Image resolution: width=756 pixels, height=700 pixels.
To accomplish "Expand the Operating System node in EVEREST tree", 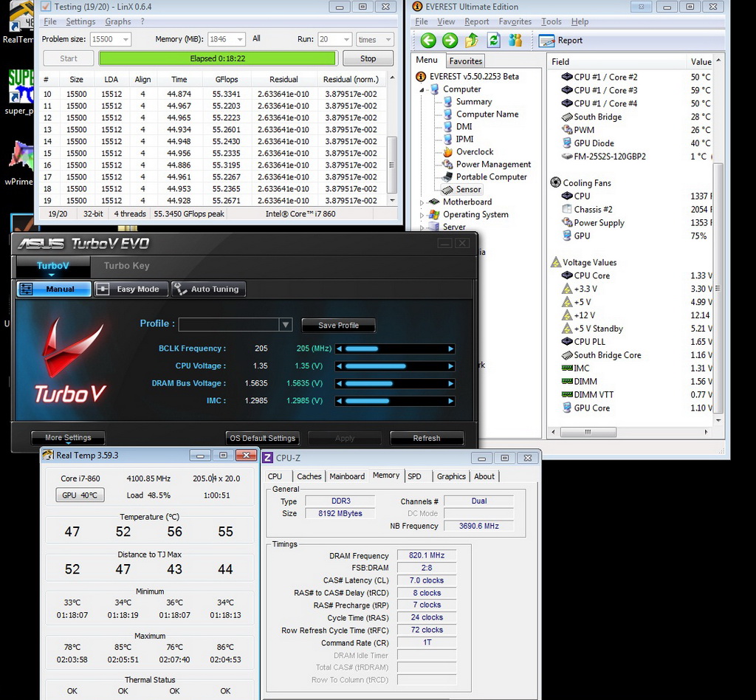I will (422, 215).
